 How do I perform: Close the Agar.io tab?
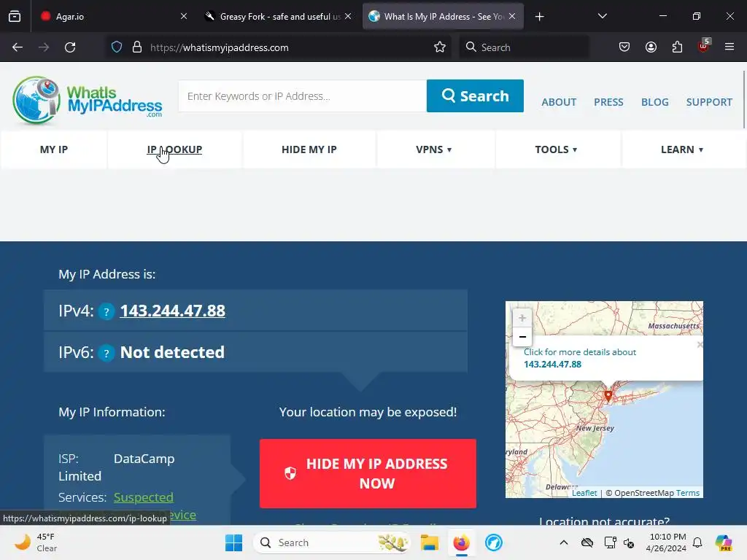tap(184, 16)
